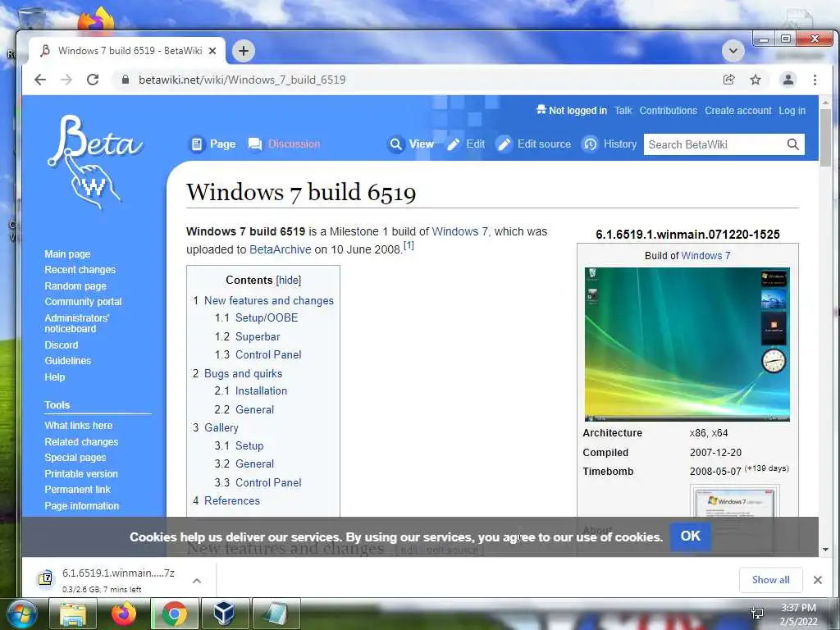Close the Windows 7 build 6519 tab
The width and height of the screenshot is (840, 630).
coord(212,51)
